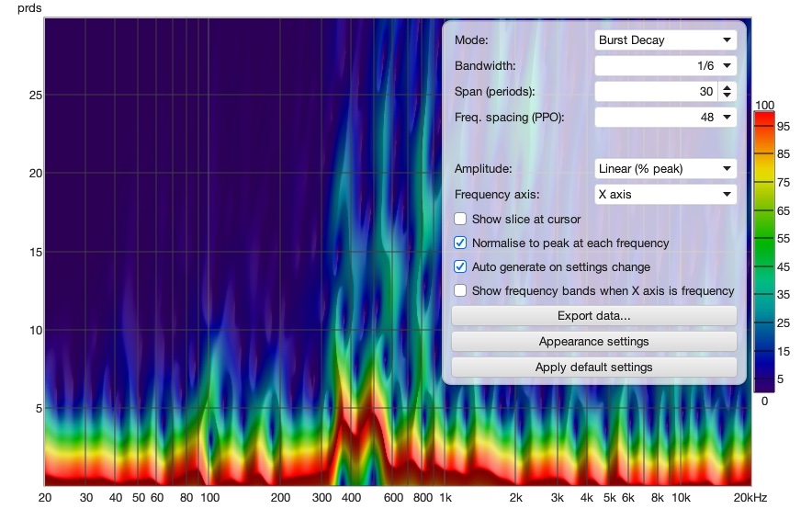812x509 pixels.
Task: Click the green 55 level on colour scale
Action: (x=764, y=239)
